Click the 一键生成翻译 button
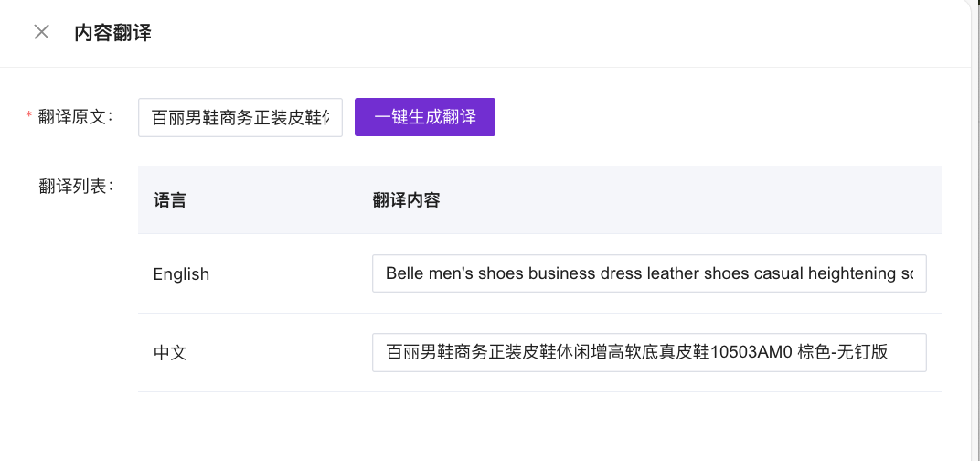The width and height of the screenshot is (980, 461). tap(425, 117)
